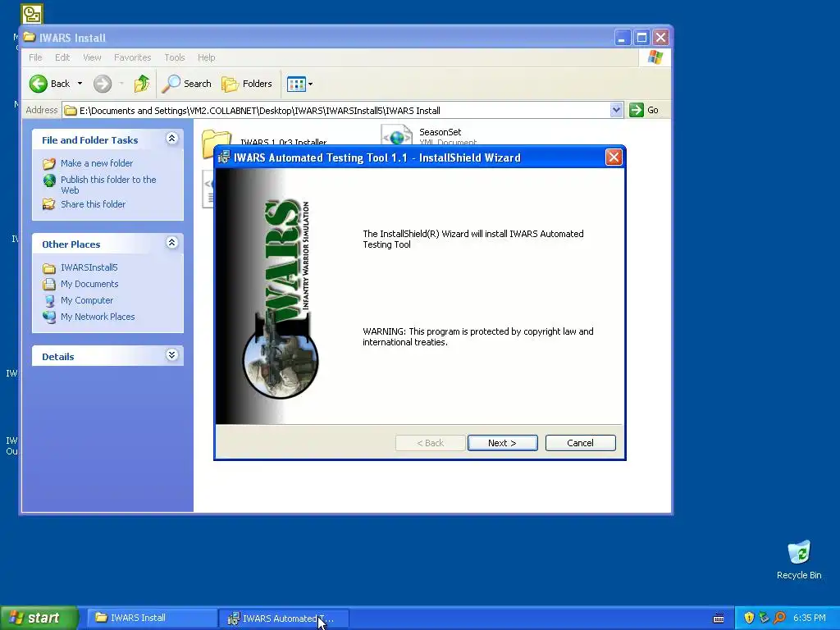Click the My Documents sidebar icon

(49, 284)
